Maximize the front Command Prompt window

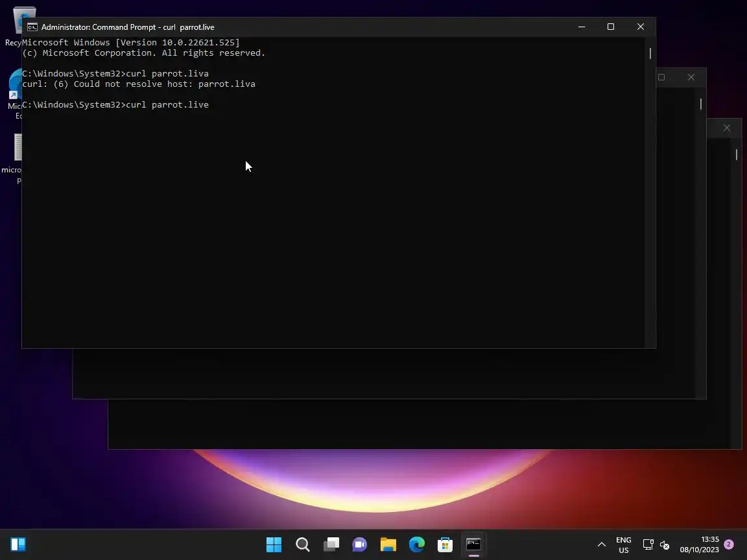(x=611, y=27)
